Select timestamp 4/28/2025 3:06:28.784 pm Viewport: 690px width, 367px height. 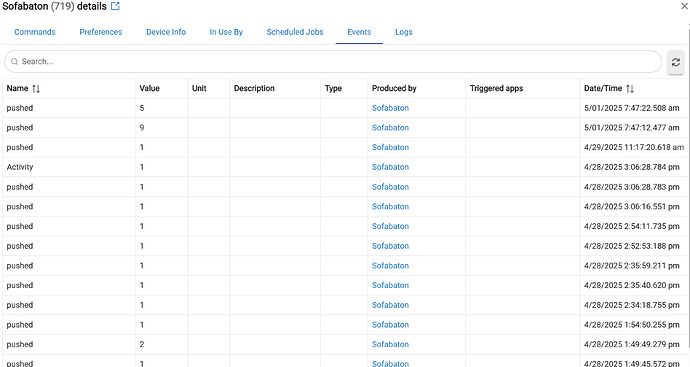[631, 167]
